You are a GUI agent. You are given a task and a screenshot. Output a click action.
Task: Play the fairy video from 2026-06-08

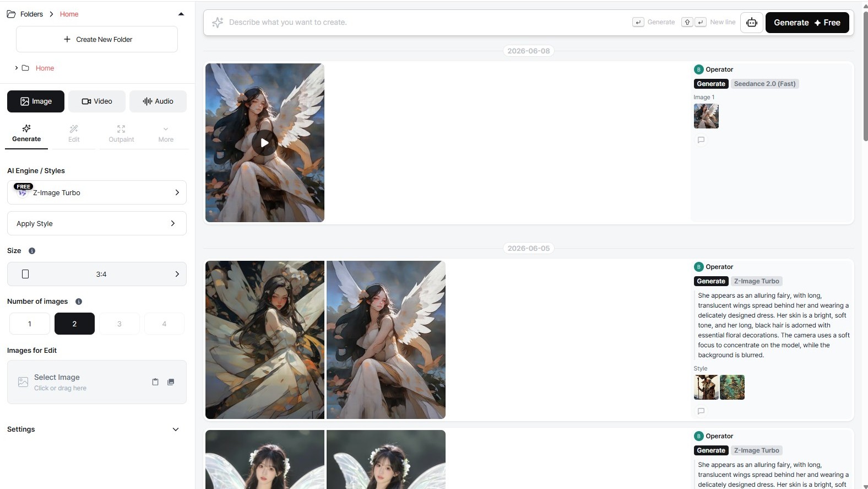tap(265, 143)
